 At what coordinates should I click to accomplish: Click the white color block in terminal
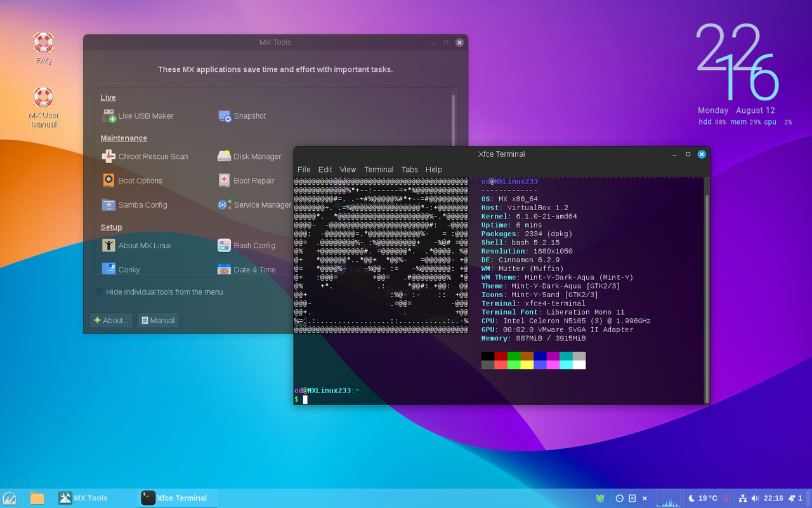pyautogui.click(x=579, y=365)
